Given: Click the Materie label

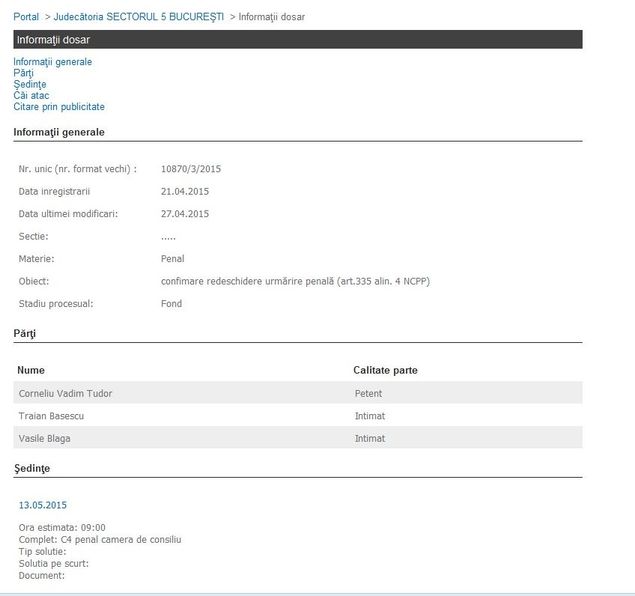Looking at the screenshot, I should [36, 259].
